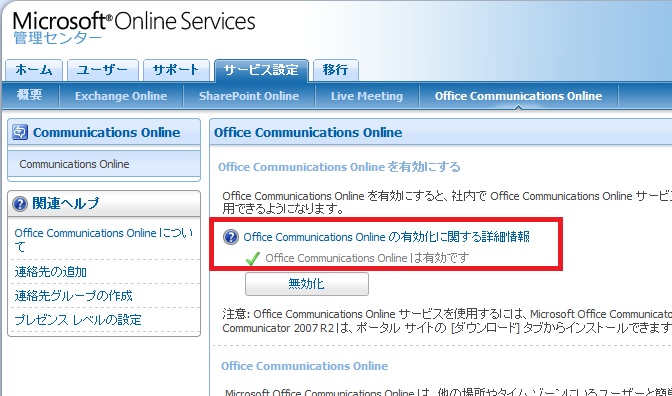Go to the 移行 tab

pos(336,70)
